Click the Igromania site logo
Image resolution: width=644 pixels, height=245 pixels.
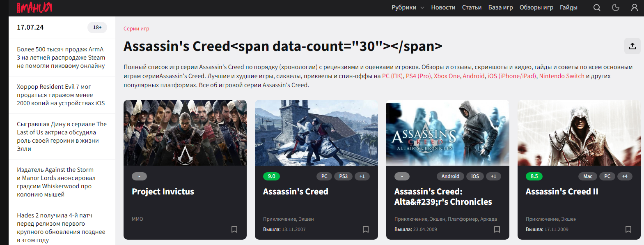tap(34, 7)
